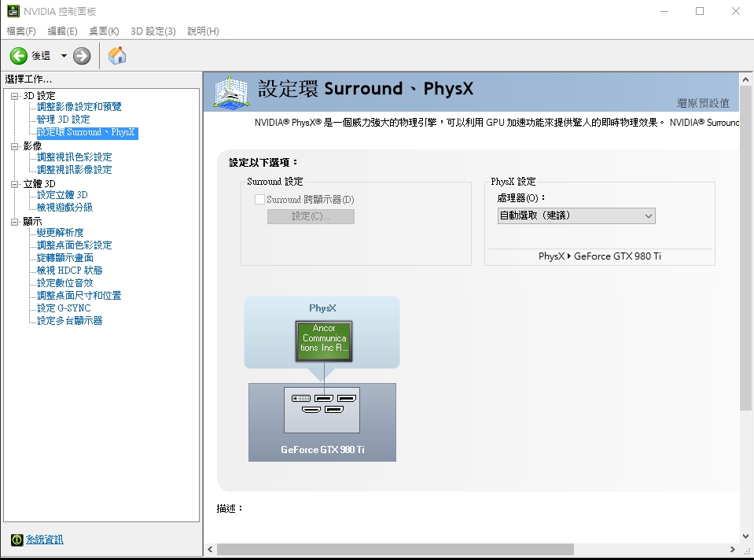
Task: Click the GeForce GTX 980 Ti card label
Action: (322, 449)
